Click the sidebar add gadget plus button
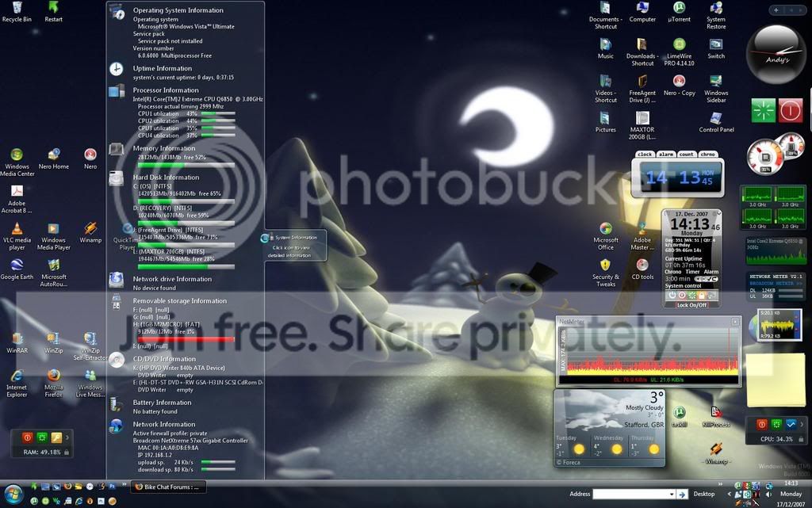Image resolution: width=812 pixels, height=508 pixels. click(776, 10)
